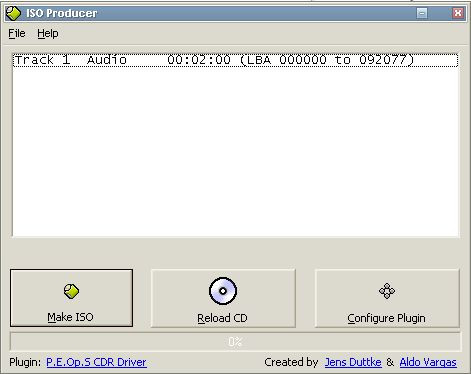
Task: Click the ISO Producer title bar icon
Action: [x=13, y=13]
